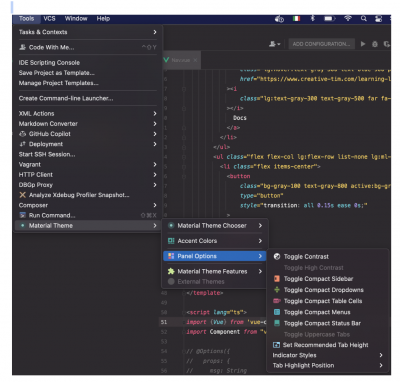
Task: Click the Debug bug icon in toolbar
Action: click(375, 44)
